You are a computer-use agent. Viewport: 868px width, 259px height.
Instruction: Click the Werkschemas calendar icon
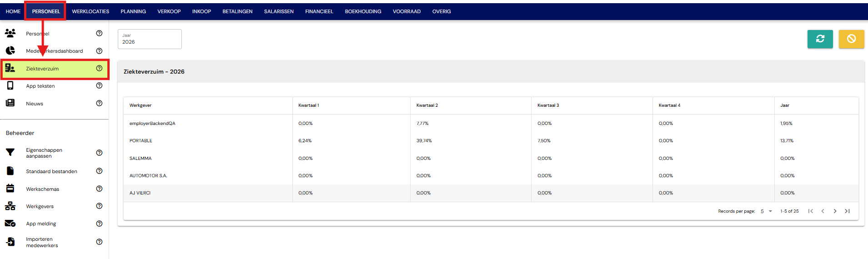tap(10, 189)
